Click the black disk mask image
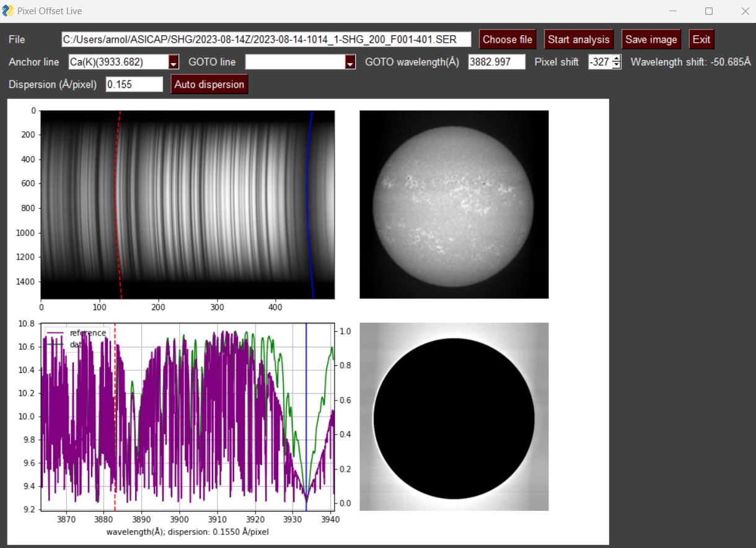 point(454,417)
